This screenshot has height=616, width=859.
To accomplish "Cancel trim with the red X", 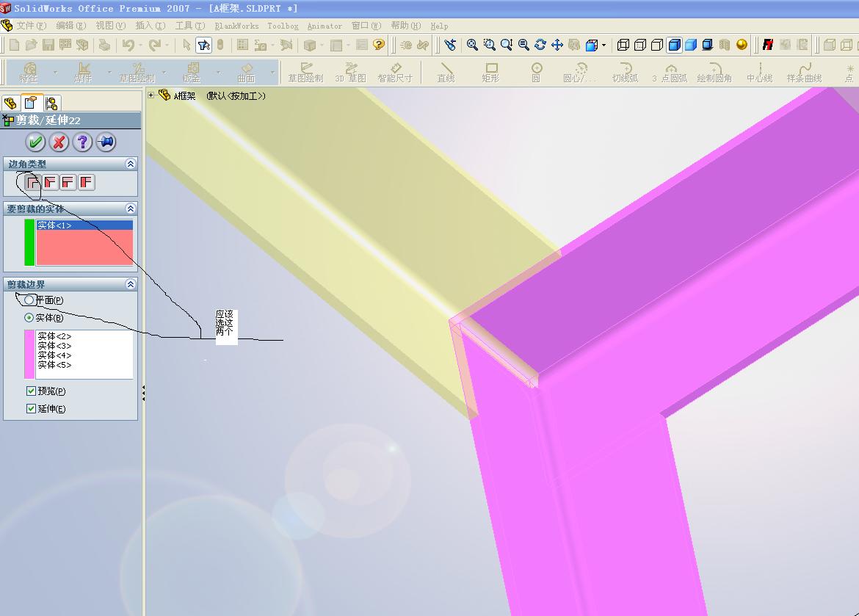I will pos(59,142).
